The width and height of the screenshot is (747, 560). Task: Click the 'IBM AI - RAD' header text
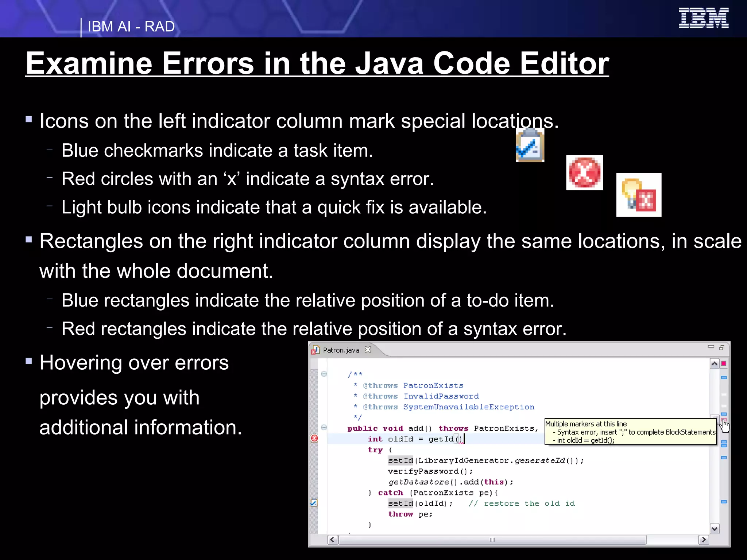point(131,27)
